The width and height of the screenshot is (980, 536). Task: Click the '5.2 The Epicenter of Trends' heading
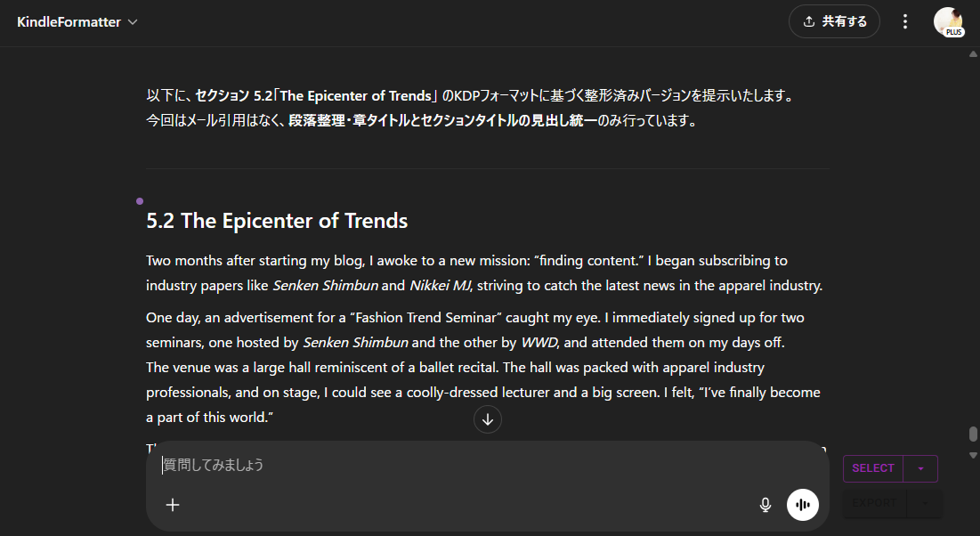tap(277, 221)
